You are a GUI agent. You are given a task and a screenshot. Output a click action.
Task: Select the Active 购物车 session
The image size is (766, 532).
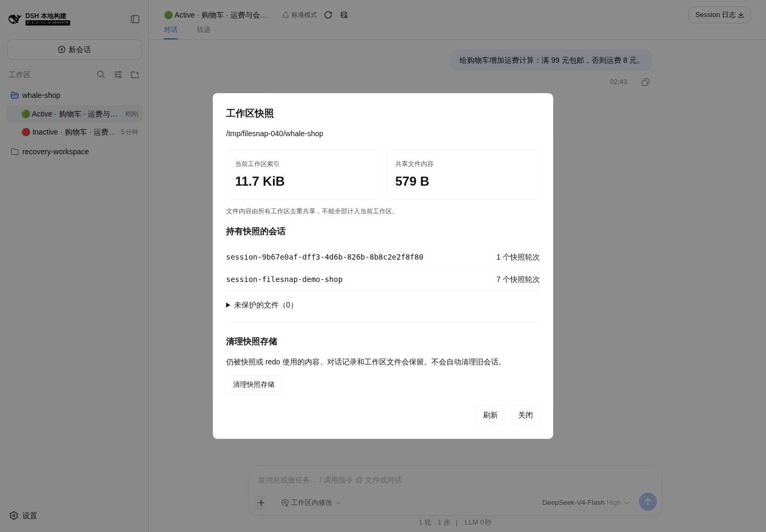(x=74, y=114)
